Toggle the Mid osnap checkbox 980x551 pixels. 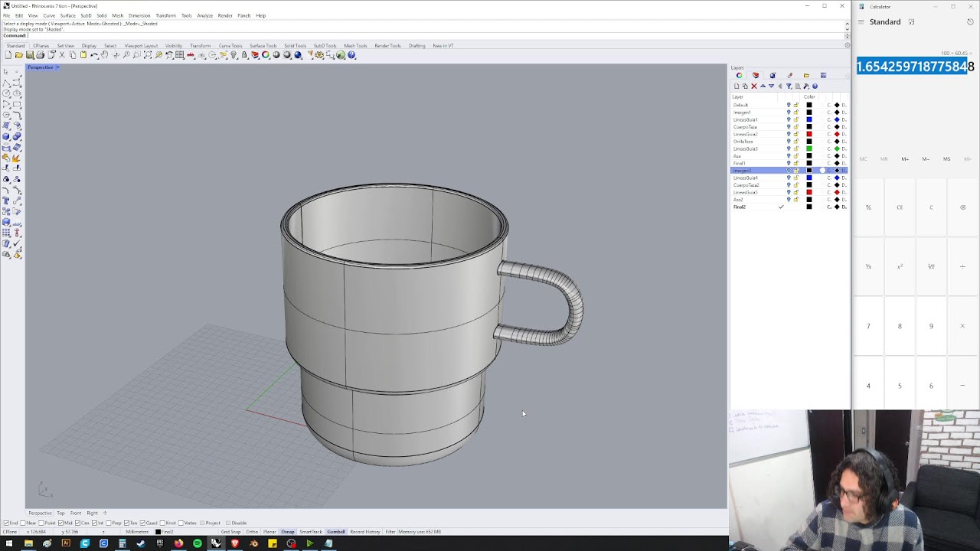point(60,523)
